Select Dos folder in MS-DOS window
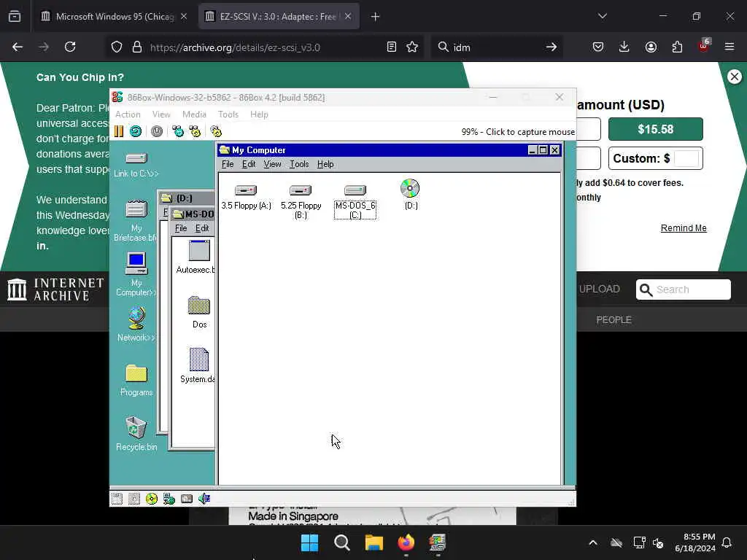Viewport: 747px width, 560px height. pos(200,312)
